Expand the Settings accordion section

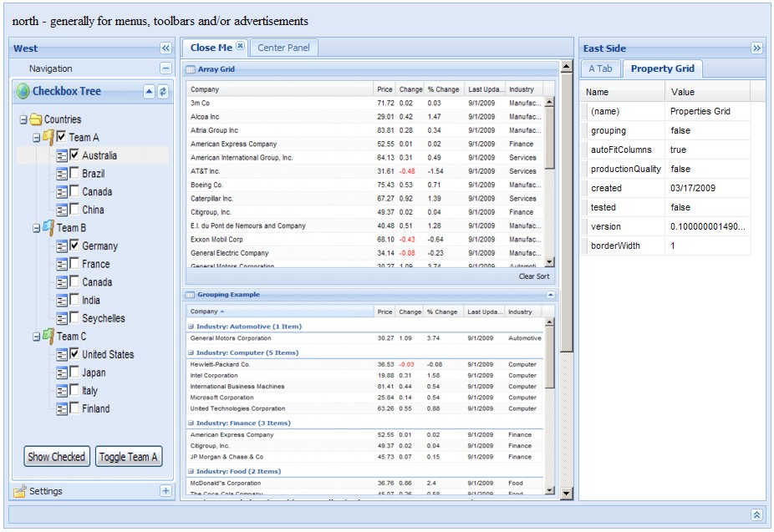pos(165,491)
